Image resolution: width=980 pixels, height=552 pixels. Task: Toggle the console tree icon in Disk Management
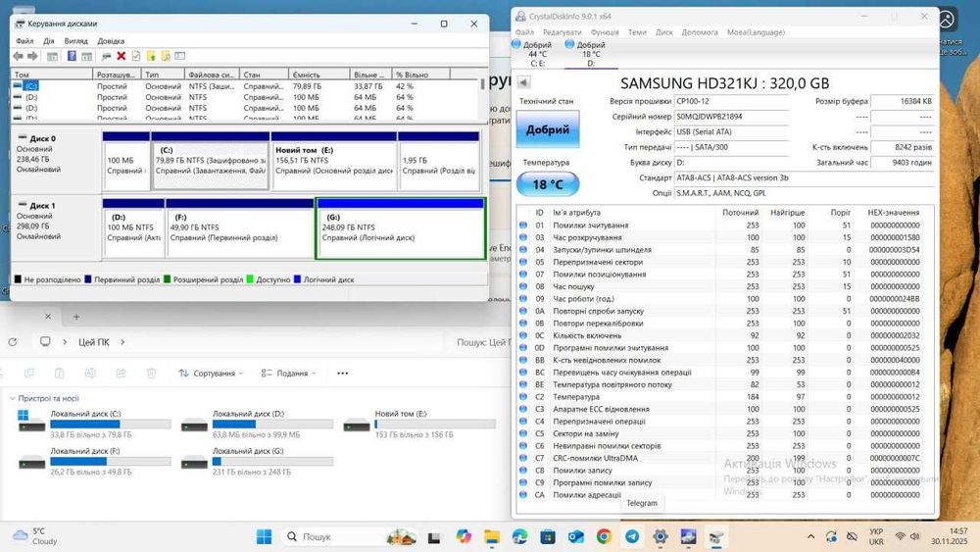coord(53,56)
